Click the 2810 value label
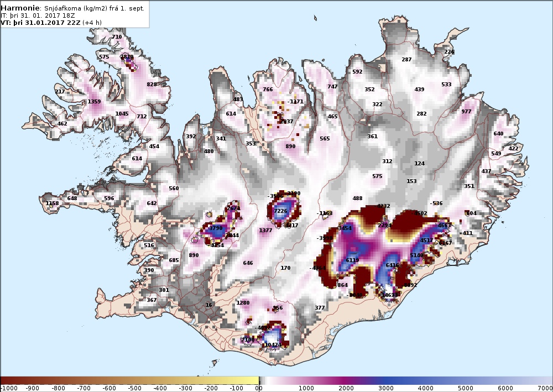 coord(127,56)
